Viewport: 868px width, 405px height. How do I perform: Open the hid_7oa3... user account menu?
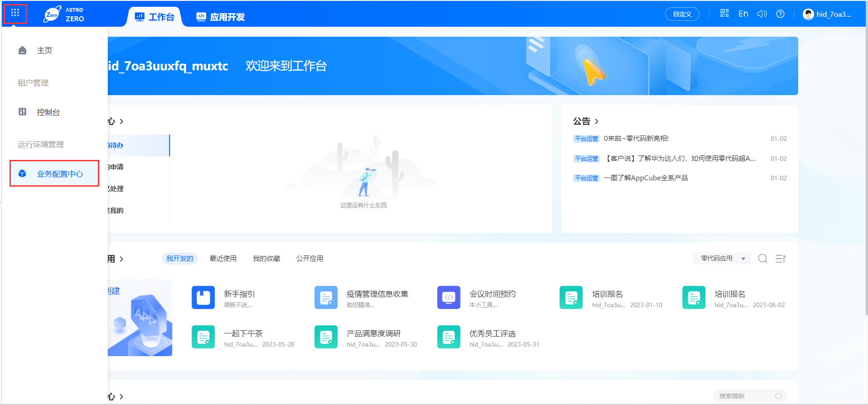coord(827,14)
